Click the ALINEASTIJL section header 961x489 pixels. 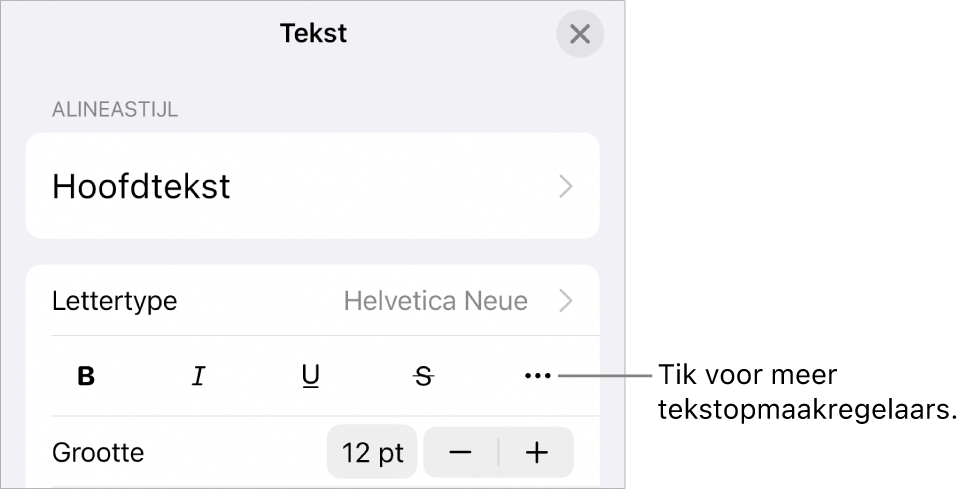(x=115, y=110)
